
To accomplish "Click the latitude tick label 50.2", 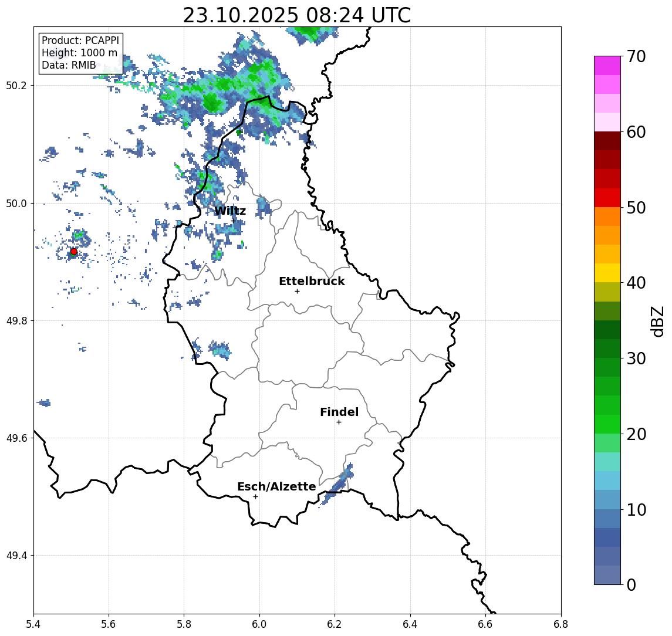I will point(16,85).
